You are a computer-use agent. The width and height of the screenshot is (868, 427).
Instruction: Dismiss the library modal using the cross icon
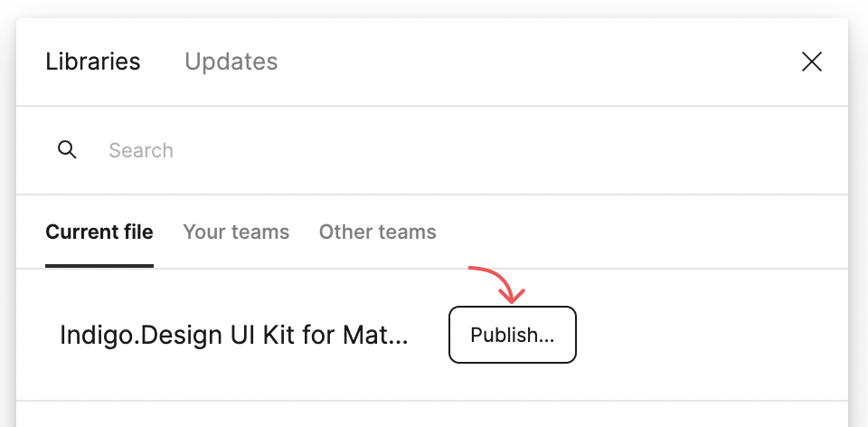click(812, 62)
